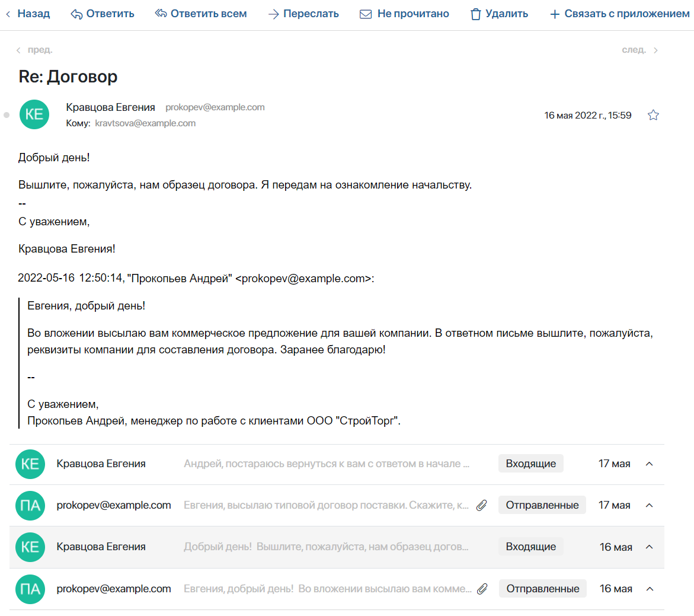Viewport: 694px width, 616px height.
Task: Click sender name Кравцова Евгения in header
Action: click(x=110, y=107)
